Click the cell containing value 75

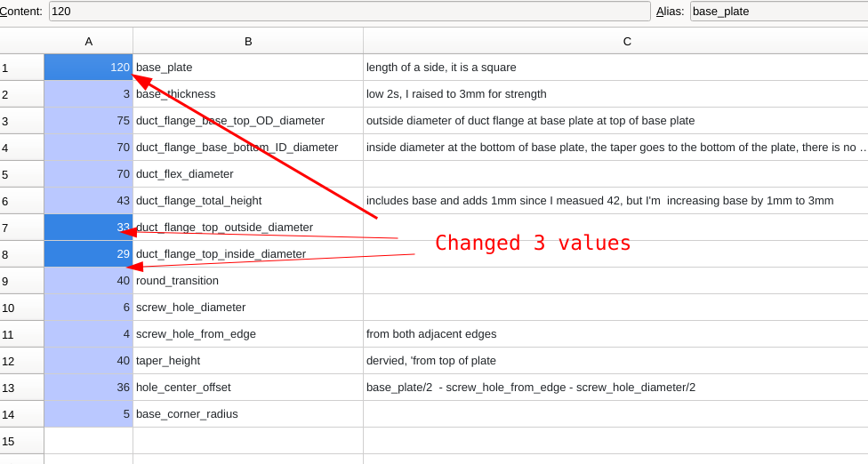coord(88,121)
